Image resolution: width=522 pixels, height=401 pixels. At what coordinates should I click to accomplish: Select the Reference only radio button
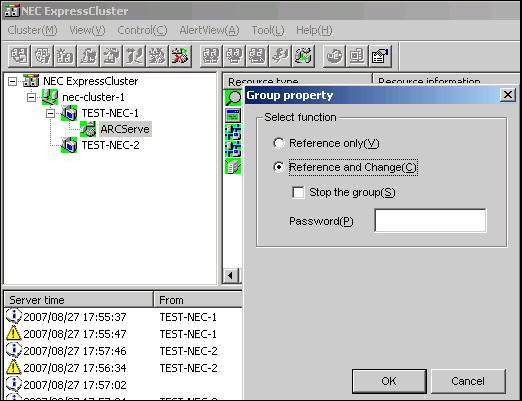click(x=279, y=143)
